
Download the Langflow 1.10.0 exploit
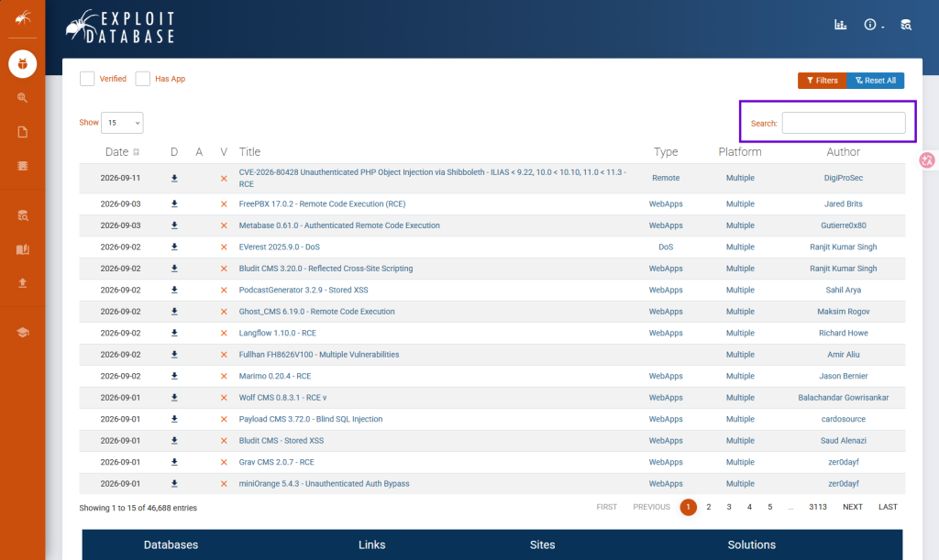tap(174, 334)
